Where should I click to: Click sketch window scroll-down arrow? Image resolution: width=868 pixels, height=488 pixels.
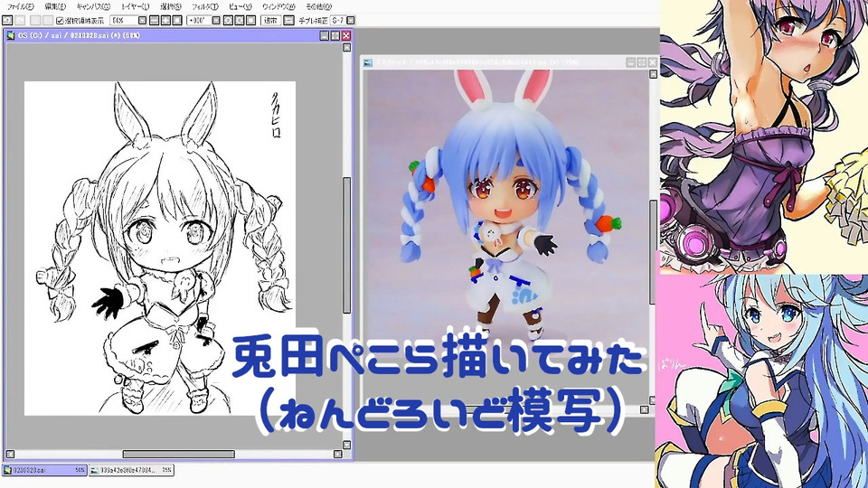pyautogui.click(x=346, y=445)
